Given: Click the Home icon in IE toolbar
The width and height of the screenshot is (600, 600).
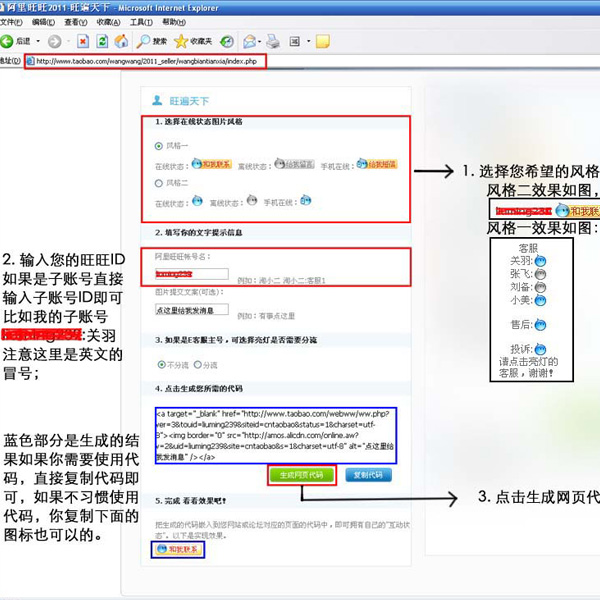Looking at the screenshot, I should pos(120,41).
